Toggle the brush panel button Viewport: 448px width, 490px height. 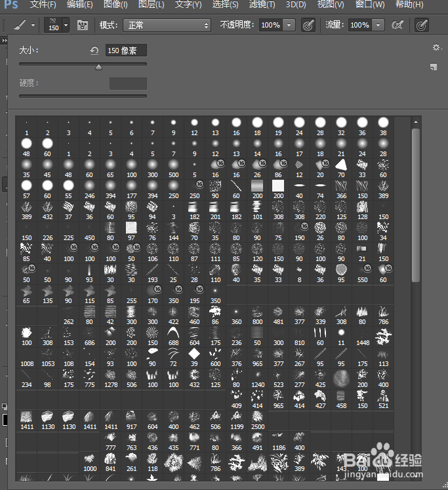pyautogui.click(x=83, y=25)
